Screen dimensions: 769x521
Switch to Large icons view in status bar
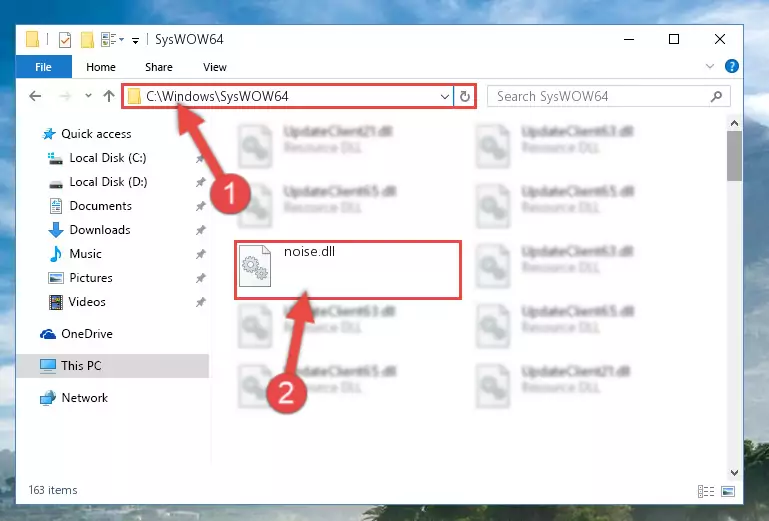728,491
